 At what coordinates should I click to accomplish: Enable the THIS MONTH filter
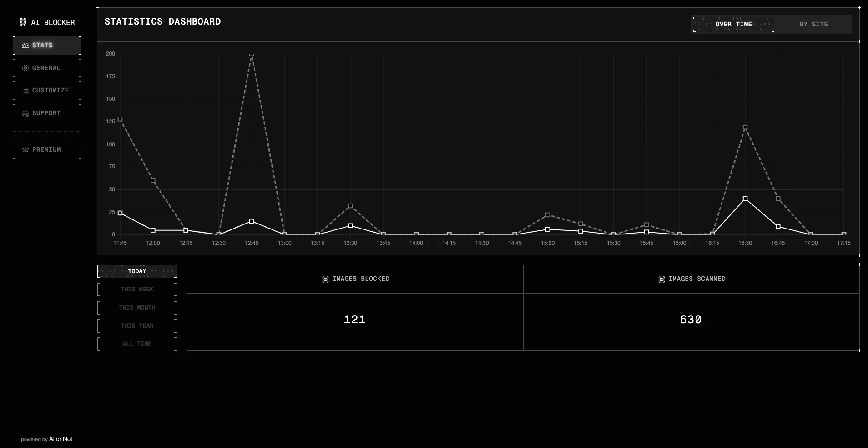[x=137, y=307]
